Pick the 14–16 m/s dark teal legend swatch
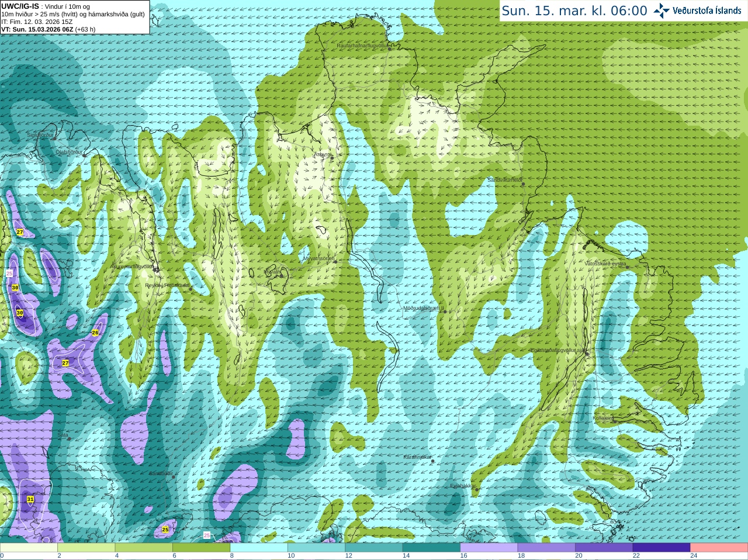Viewport: 748px width, 560px height. [431, 548]
